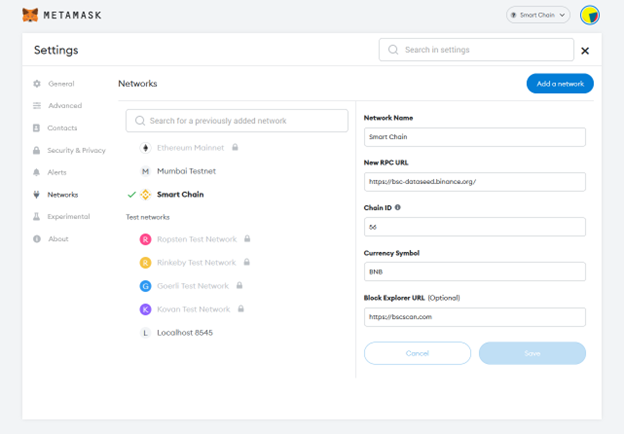The height and width of the screenshot is (434, 624).
Task: Click the Contacts book icon
Action: coord(36,128)
